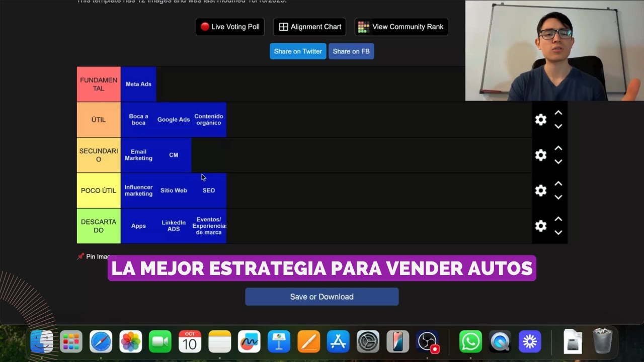
Task: Share the tier list on Twitter
Action: pyautogui.click(x=298, y=51)
